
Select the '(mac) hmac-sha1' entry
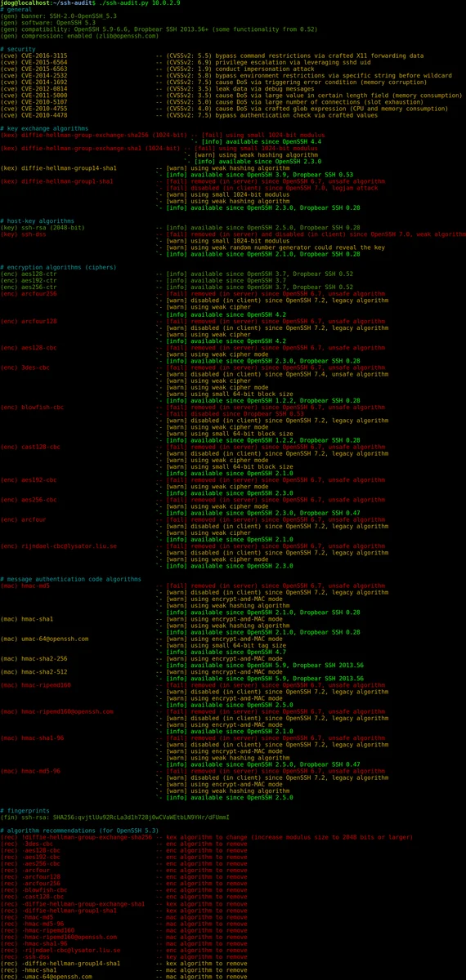coord(26,619)
